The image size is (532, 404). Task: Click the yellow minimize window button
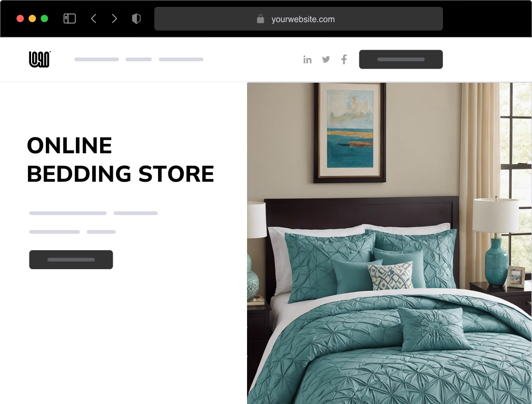click(32, 18)
